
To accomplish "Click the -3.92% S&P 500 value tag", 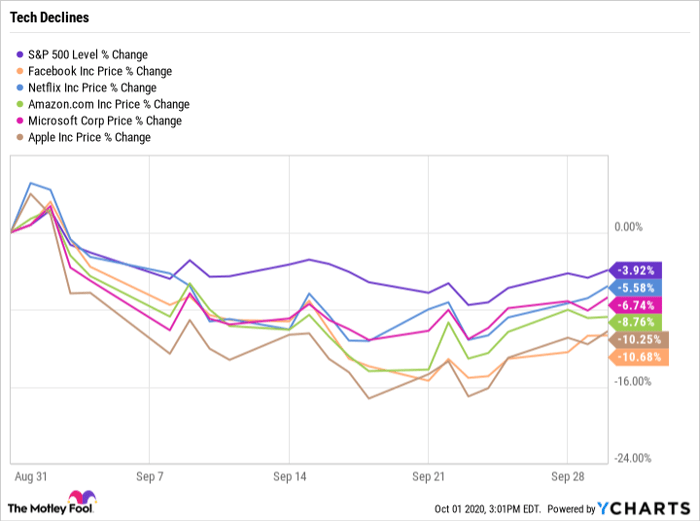I will point(635,270).
